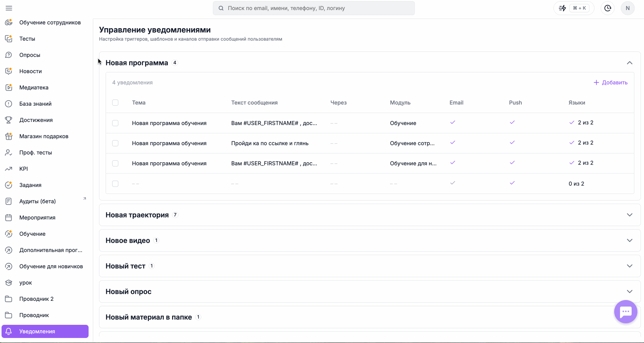Focus the search field at top
Image resolution: width=644 pixels, height=343 pixels.
pyautogui.click(x=314, y=8)
